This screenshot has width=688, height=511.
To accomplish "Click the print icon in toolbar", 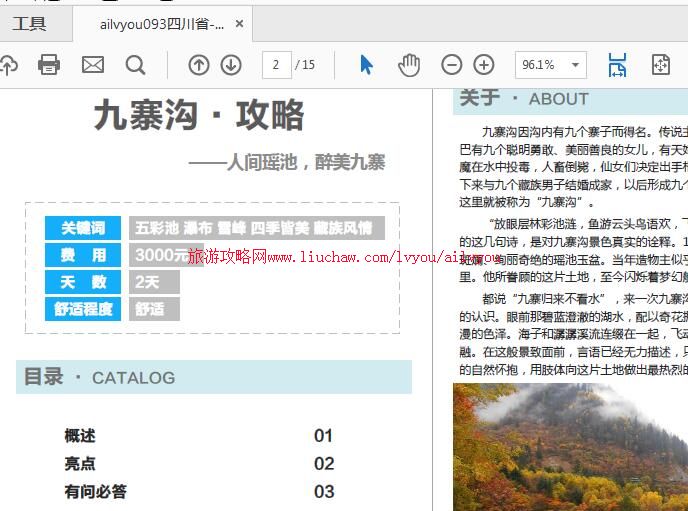I will click(48, 65).
